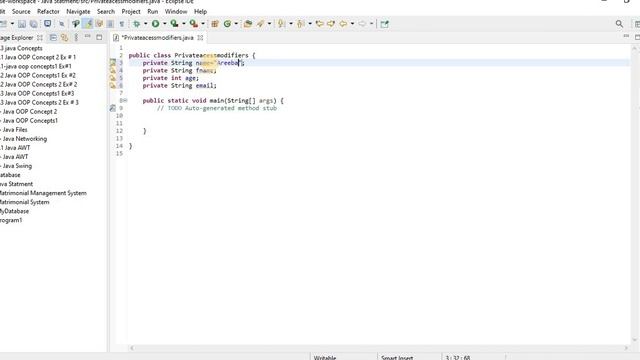Maximize the Package Explorer panel
Image resolution: width=640 pixels, height=360 pixels.
coord(99,37)
